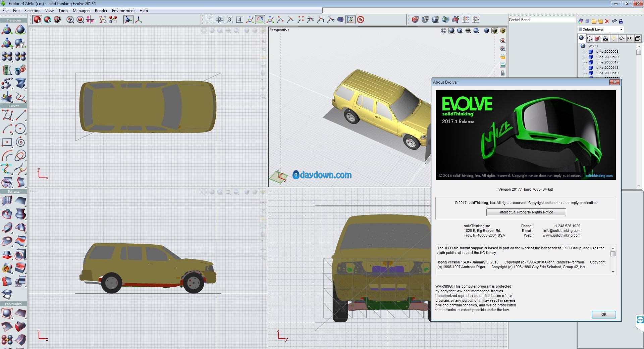Select Line 2000608 in the World tree
This screenshot has height=349, width=644.
pyautogui.click(x=607, y=52)
